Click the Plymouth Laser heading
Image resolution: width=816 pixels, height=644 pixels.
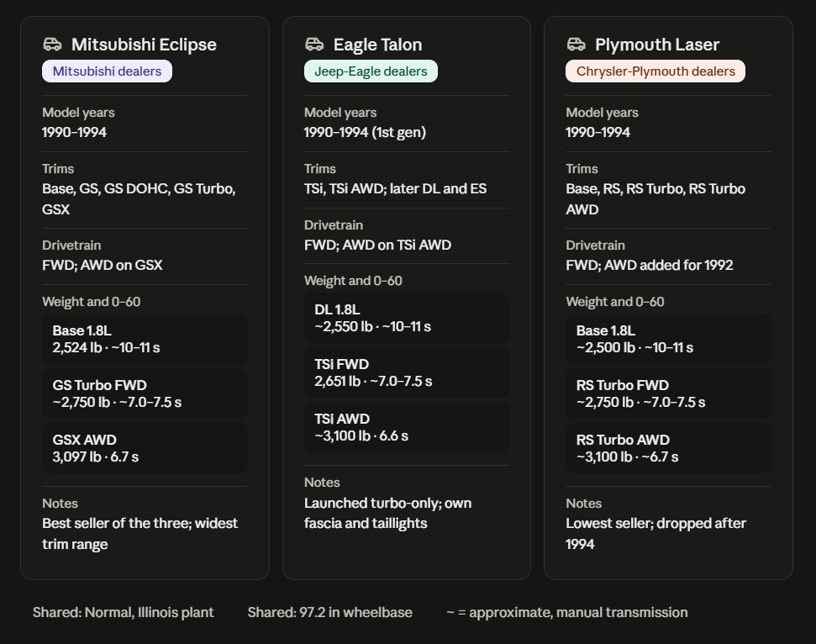657,45
